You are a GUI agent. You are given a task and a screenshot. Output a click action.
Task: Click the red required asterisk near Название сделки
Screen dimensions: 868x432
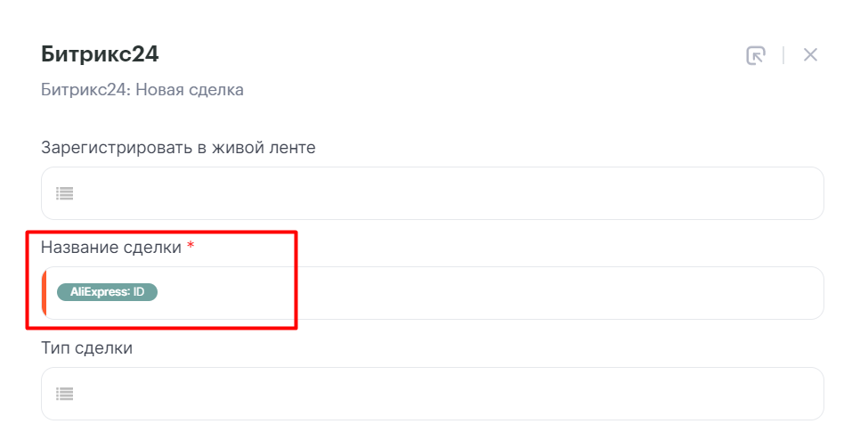[x=191, y=247]
